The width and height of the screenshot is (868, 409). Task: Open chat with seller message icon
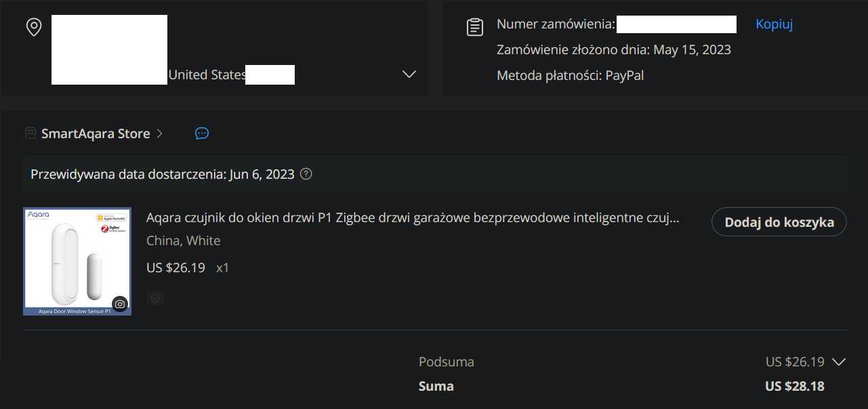coord(201,133)
